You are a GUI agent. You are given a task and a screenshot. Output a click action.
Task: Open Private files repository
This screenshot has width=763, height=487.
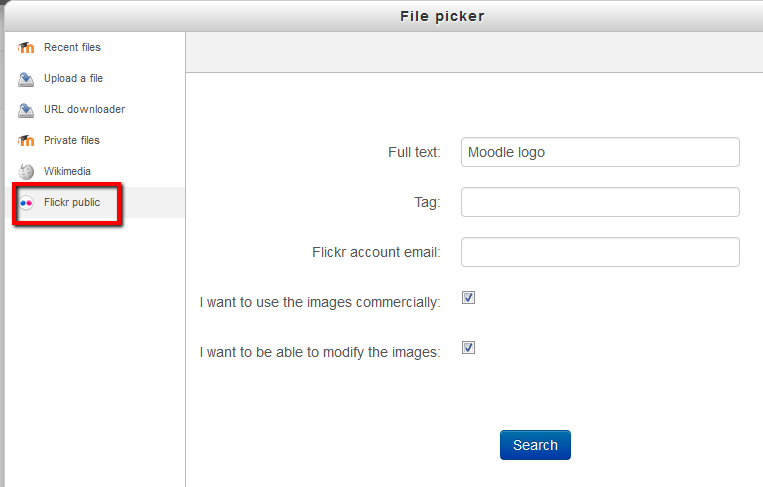72,140
